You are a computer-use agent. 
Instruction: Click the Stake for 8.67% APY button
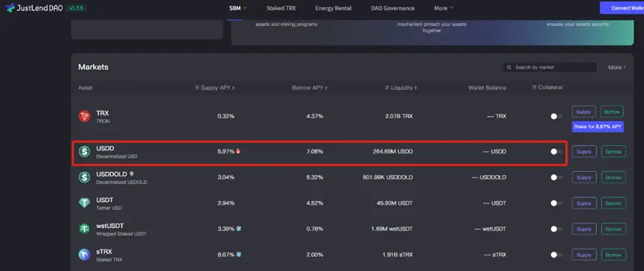pyautogui.click(x=598, y=127)
